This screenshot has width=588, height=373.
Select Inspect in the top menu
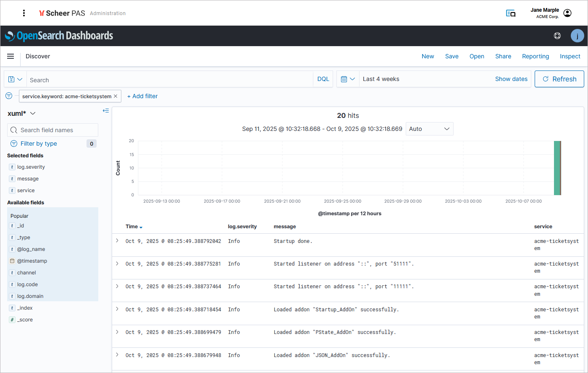(x=570, y=56)
